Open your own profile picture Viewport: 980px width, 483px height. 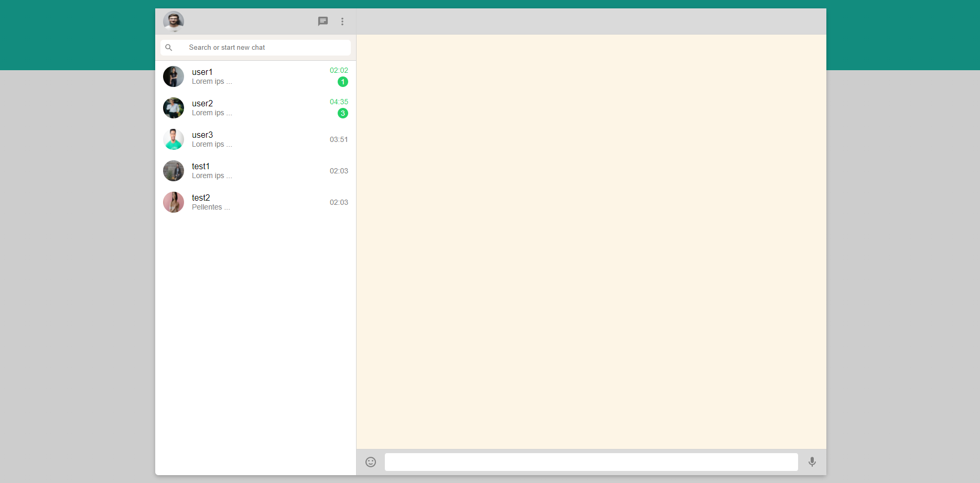click(174, 21)
